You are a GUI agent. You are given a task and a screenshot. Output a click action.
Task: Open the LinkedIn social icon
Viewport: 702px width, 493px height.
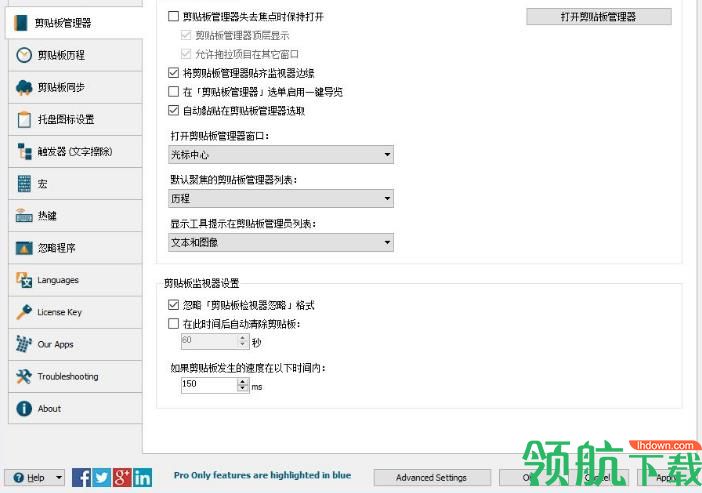pyautogui.click(x=142, y=477)
